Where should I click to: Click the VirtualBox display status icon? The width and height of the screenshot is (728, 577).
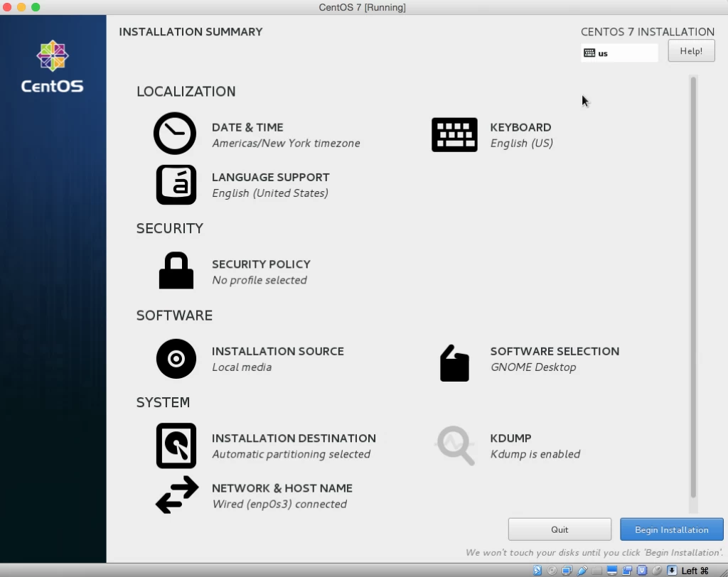(612, 571)
